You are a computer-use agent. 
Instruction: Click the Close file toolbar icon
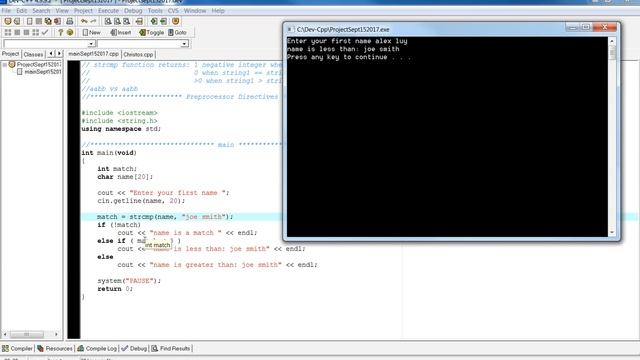[x=58, y=21]
